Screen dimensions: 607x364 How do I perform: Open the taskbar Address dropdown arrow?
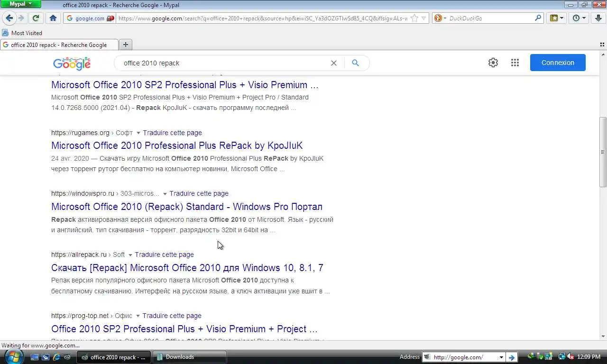(501, 357)
